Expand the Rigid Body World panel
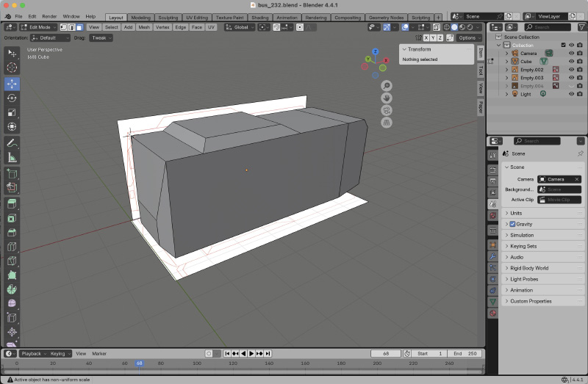588x384 pixels. pos(529,268)
